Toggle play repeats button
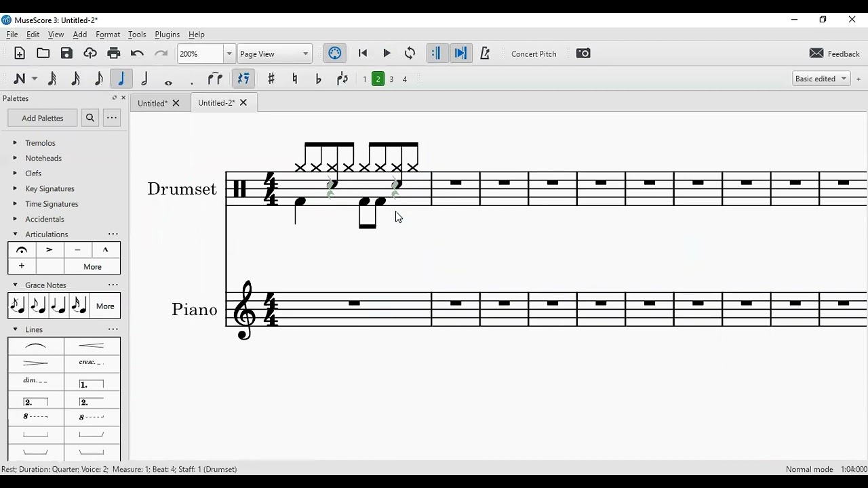868x488 pixels. pyautogui.click(x=437, y=54)
